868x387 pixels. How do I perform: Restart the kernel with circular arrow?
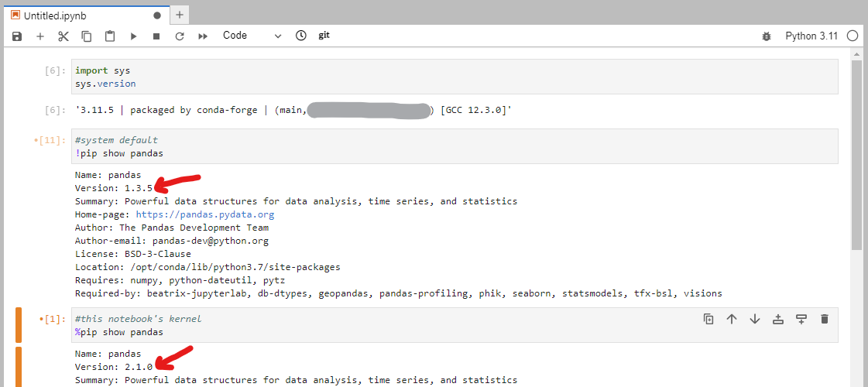click(179, 36)
